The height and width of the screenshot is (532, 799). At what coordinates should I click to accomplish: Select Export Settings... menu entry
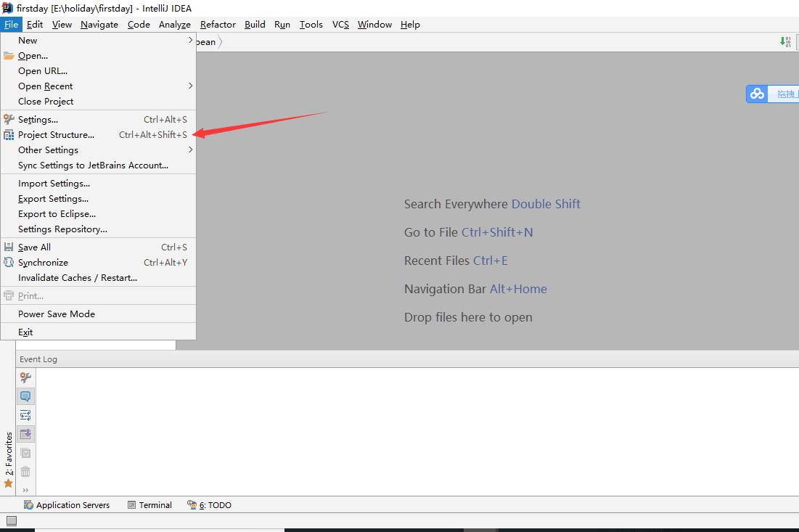click(x=99, y=199)
